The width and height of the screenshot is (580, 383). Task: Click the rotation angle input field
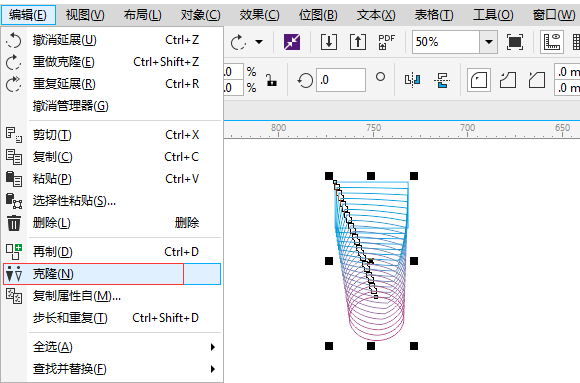tap(341, 80)
